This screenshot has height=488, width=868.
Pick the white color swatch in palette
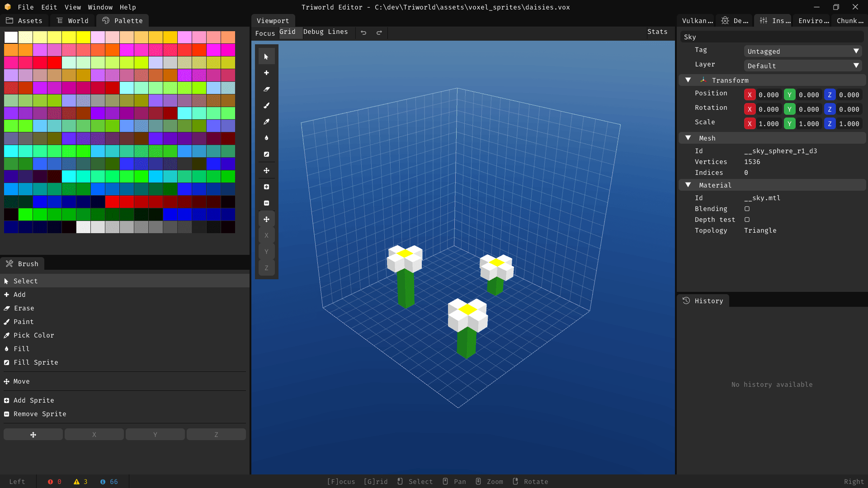coord(11,37)
